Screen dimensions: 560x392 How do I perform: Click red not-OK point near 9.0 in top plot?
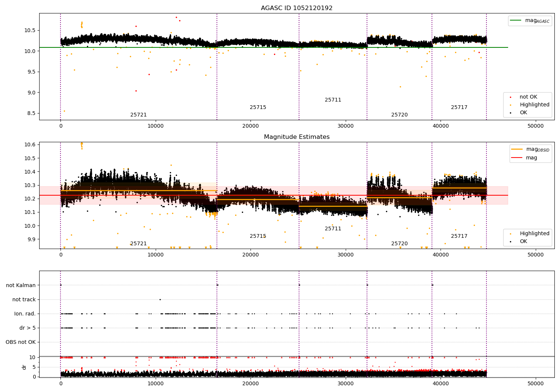coord(136,91)
